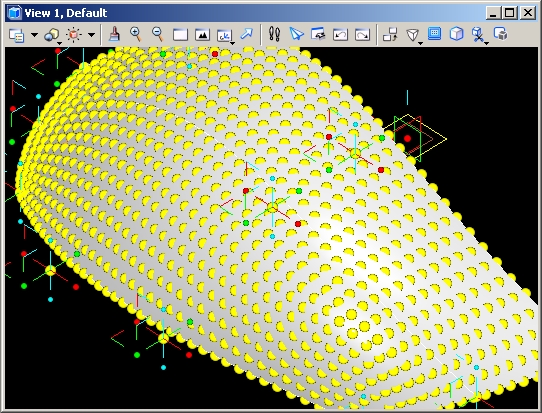Activate the Walk footprints tool
Viewport: 542px width, 413px height.
click(x=274, y=34)
